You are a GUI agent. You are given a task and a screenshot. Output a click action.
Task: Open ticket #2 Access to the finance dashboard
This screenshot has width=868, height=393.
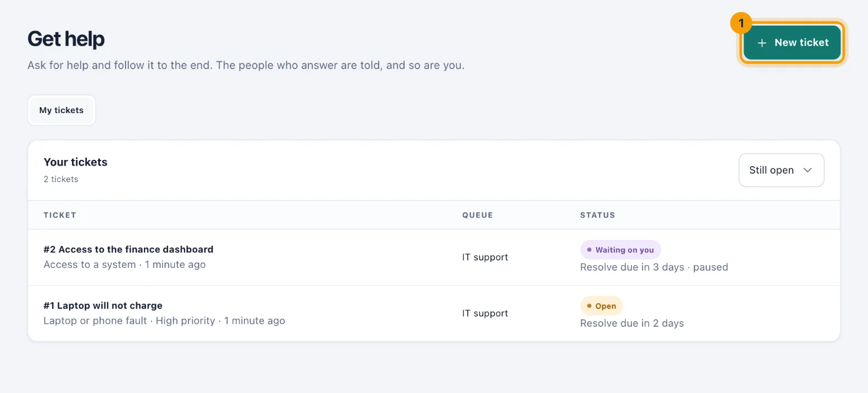128,249
